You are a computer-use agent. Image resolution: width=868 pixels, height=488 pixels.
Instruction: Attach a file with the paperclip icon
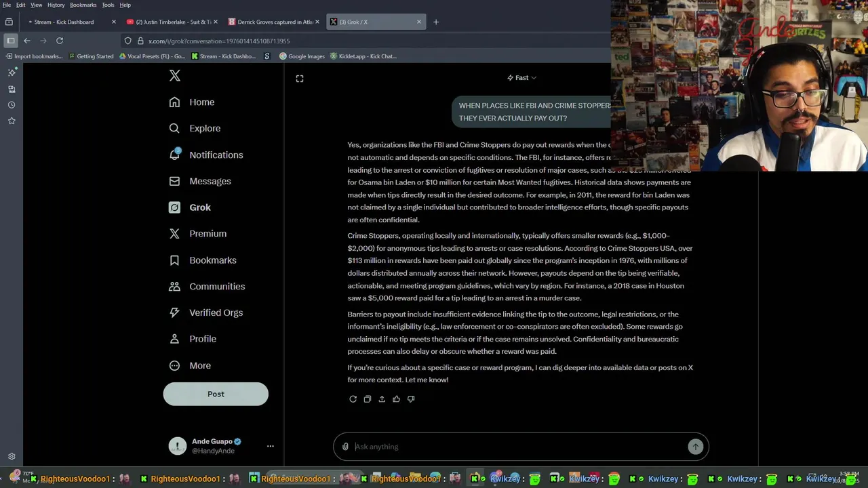(345, 447)
